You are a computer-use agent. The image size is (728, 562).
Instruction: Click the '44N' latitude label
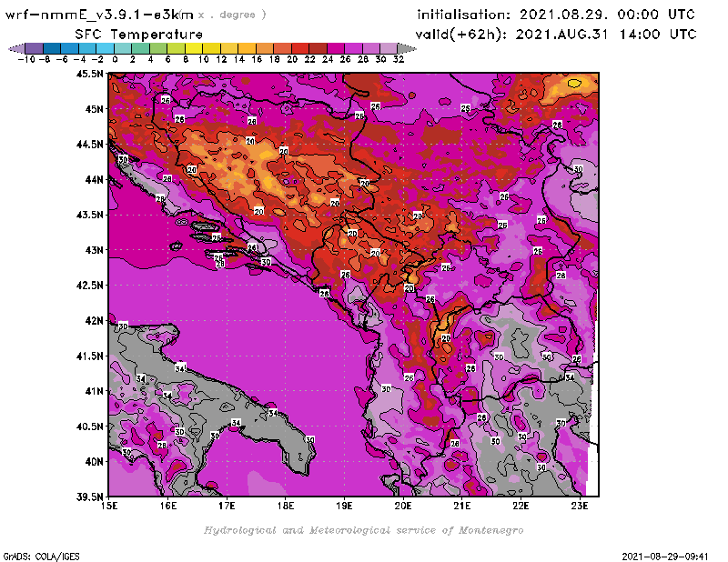point(94,179)
